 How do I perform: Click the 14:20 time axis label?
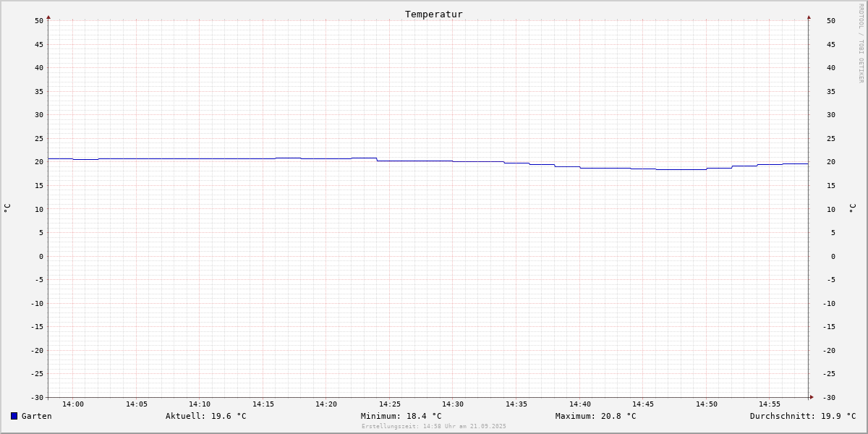pos(326,404)
